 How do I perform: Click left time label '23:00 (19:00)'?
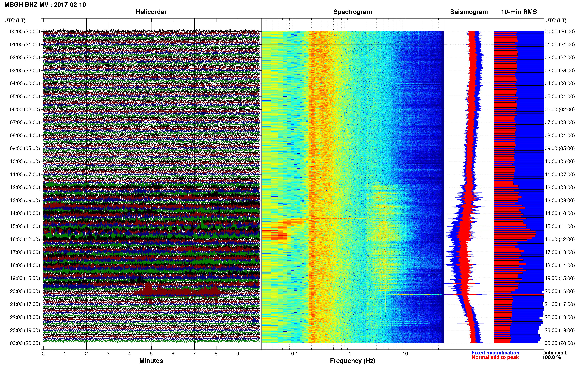[x=25, y=330]
